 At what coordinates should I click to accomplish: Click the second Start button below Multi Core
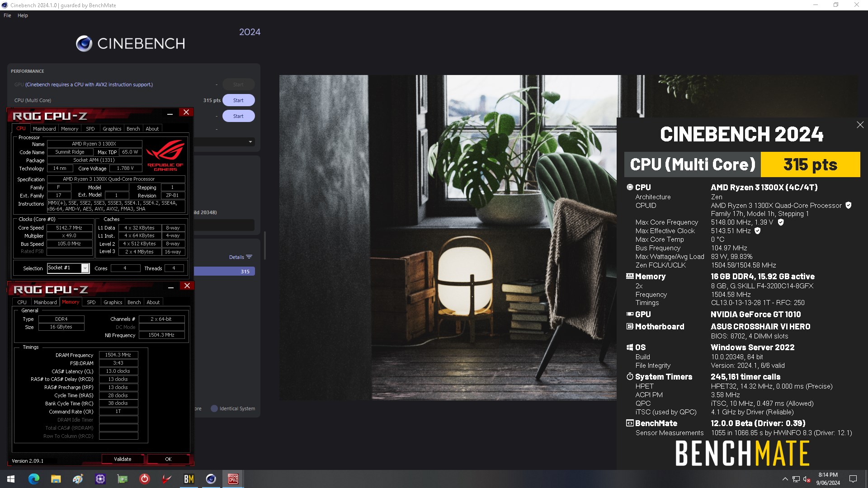click(x=238, y=116)
